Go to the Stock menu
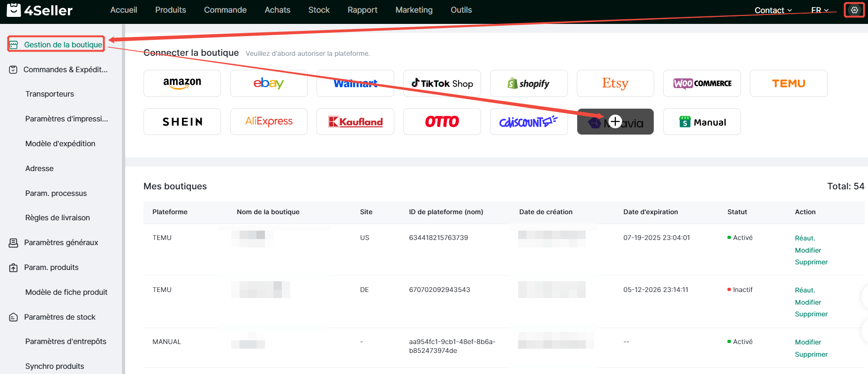The height and width of the screenshot is (374, 868). (x=319, y=10)
